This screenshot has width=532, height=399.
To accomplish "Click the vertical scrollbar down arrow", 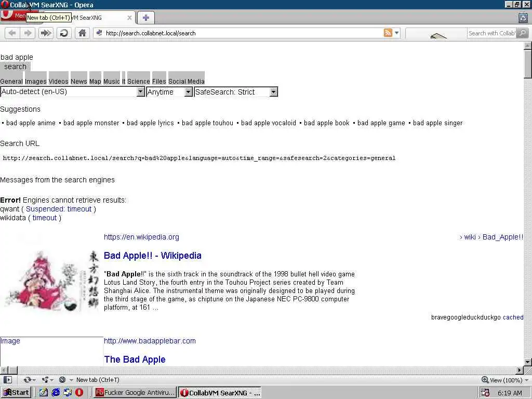I will [528, 362].
